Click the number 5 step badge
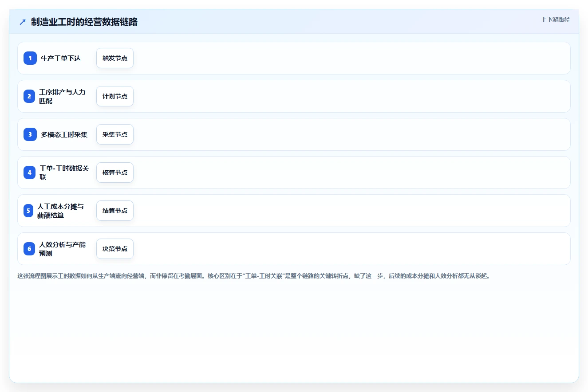 tap(28, 211)
